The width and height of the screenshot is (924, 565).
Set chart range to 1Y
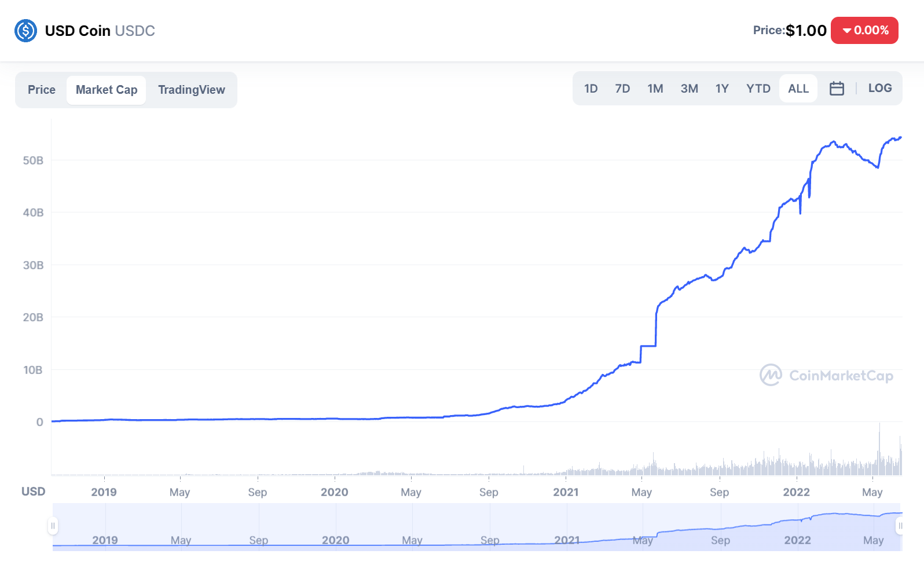pyautogui.click(x=722, y=89)
